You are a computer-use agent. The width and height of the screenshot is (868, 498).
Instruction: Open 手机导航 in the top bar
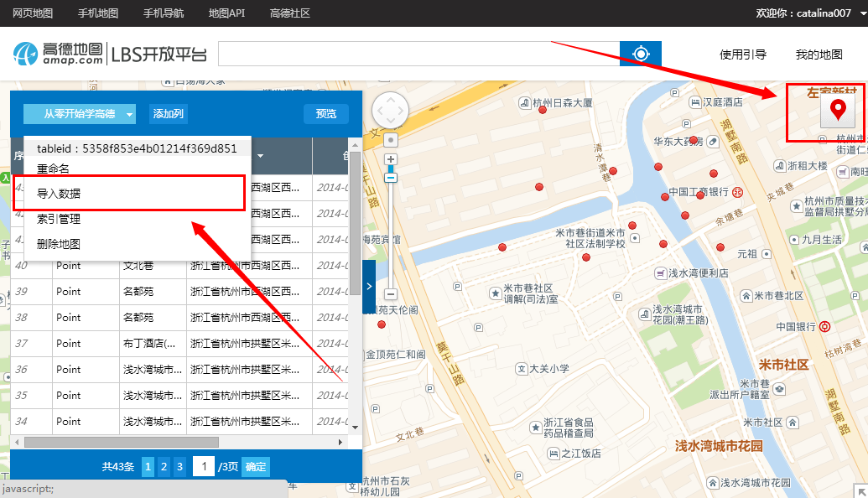click(164, 13)
